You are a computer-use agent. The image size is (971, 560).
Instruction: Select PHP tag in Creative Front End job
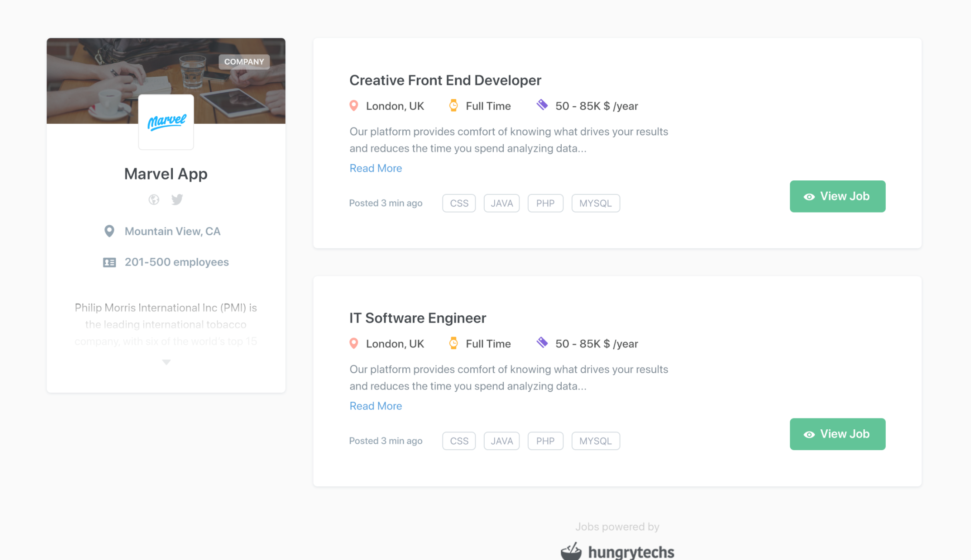545,203
